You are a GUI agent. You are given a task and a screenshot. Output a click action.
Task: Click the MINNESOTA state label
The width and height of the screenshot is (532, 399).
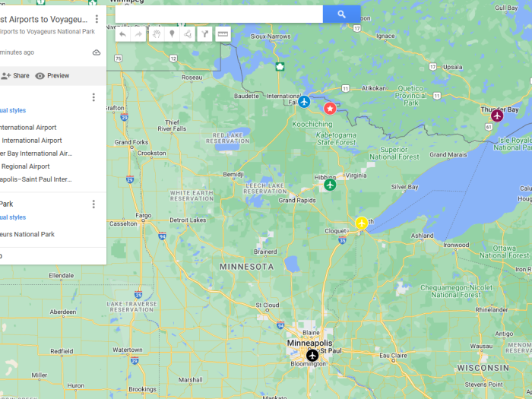(x=247, y=267)
